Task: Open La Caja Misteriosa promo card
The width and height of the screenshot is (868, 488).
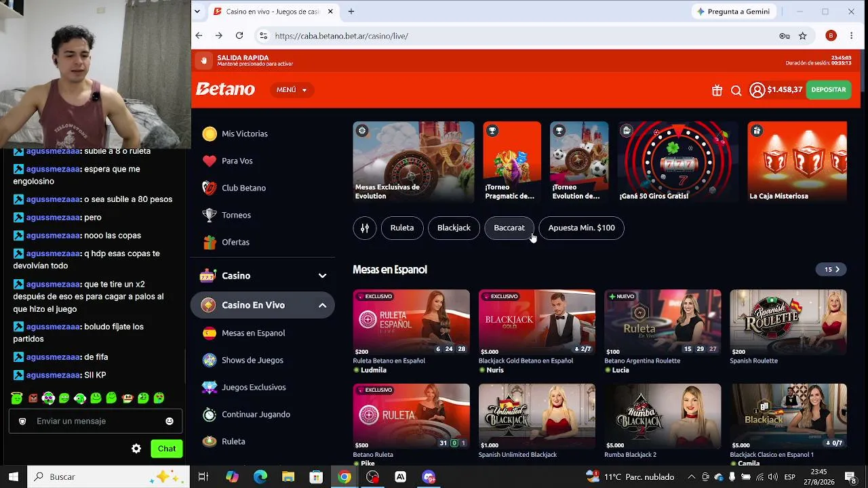Action: (797, 162)
